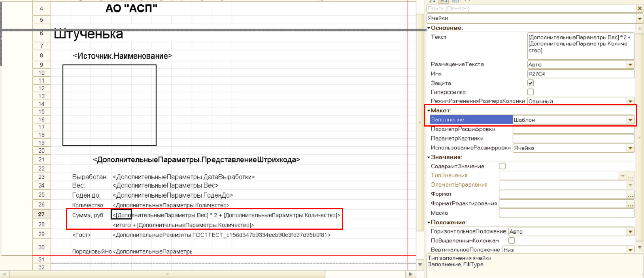Click the Маска input field
The height and width of the screenshot is (278, 644).
pyautogui.click(x=567, y=213)
